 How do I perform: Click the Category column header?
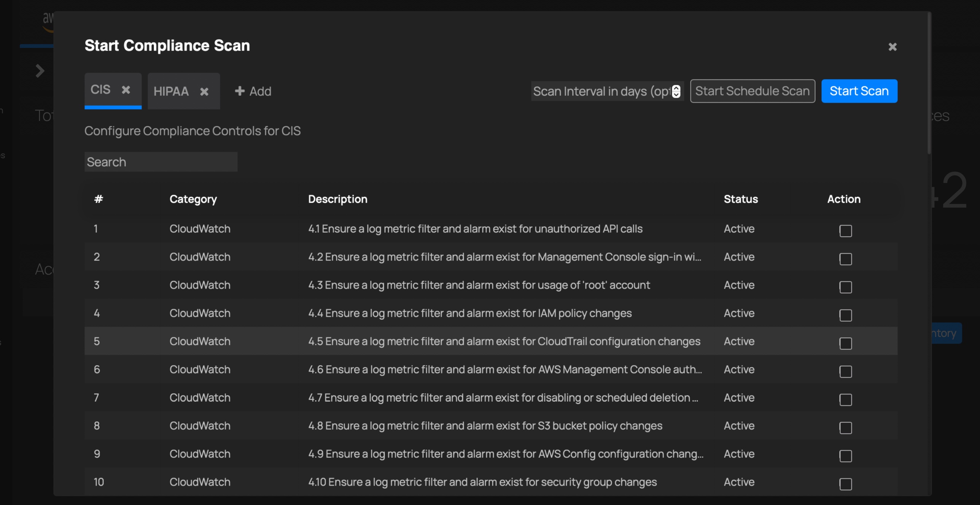click(193, 199)
